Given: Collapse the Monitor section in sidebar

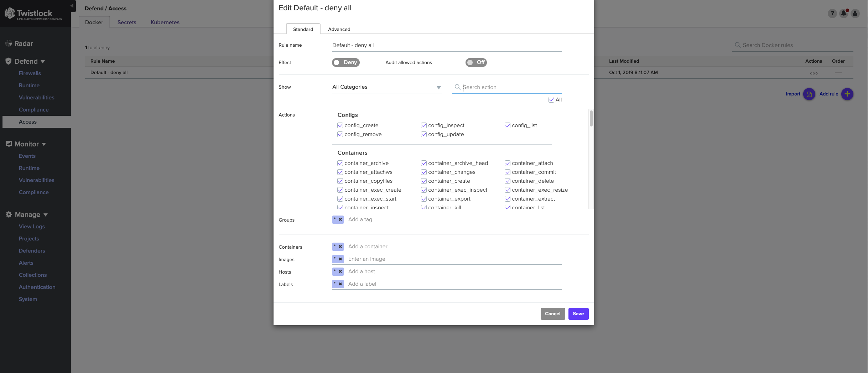Looking at the screenshot, I should [44, 144].
